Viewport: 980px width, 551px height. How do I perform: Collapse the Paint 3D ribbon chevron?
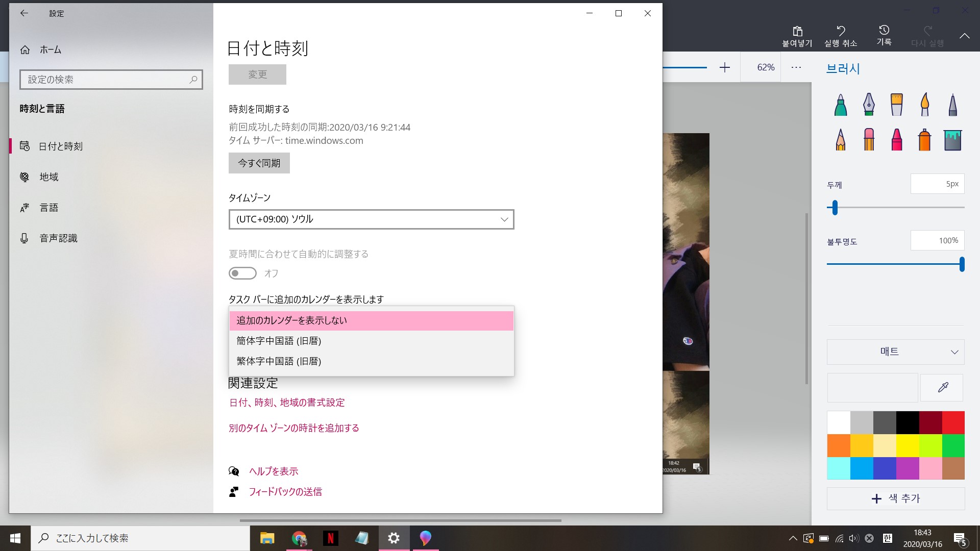pyautogui.click(x=964, y=36)
